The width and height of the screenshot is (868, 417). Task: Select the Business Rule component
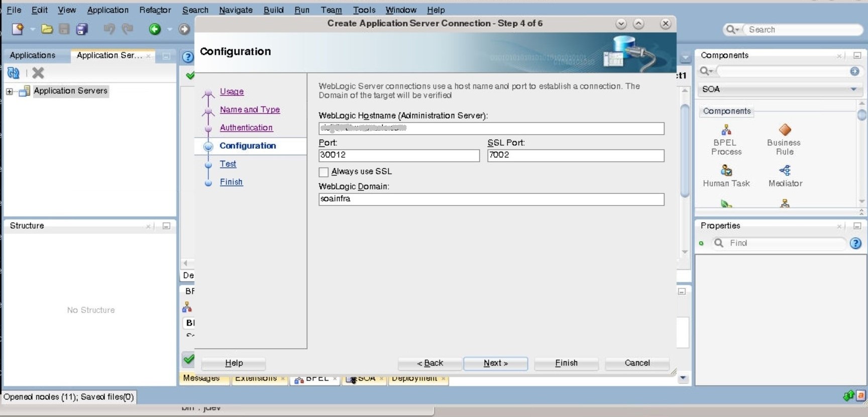click(784, 140)
